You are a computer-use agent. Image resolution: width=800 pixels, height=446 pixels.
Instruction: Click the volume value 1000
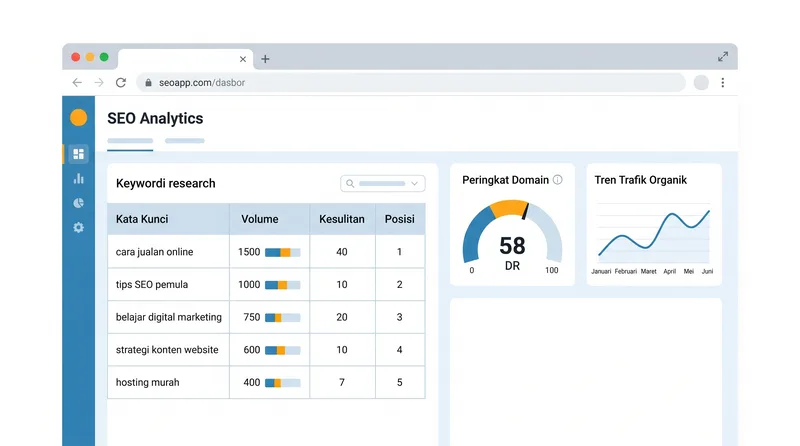click(249, 284)
